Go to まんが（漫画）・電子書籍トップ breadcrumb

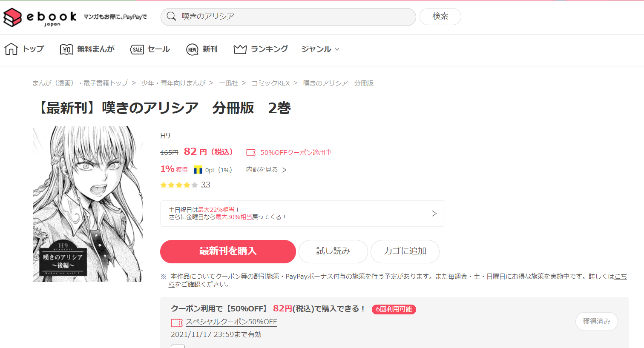(x=80, y=83)
